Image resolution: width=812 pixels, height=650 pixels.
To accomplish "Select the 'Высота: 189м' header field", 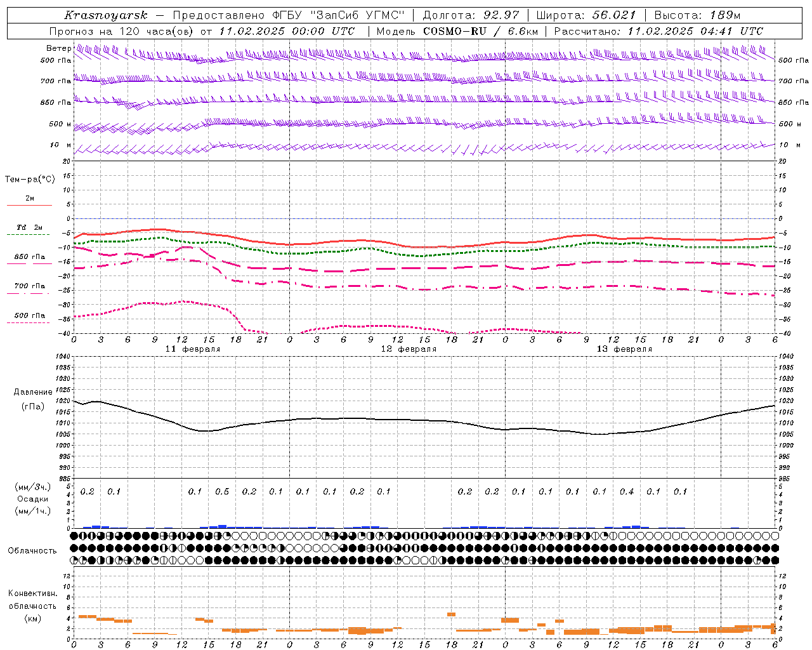I will pyautogui.click(x=697, y=15).
